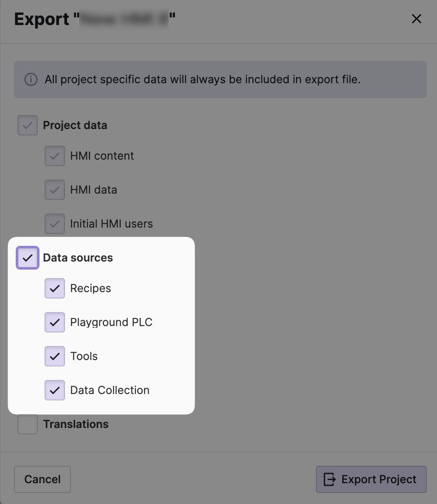Viewport: 437px width, 504px height.
Task: Click the export arrow icon on Export Project
Action: [330, 479]
